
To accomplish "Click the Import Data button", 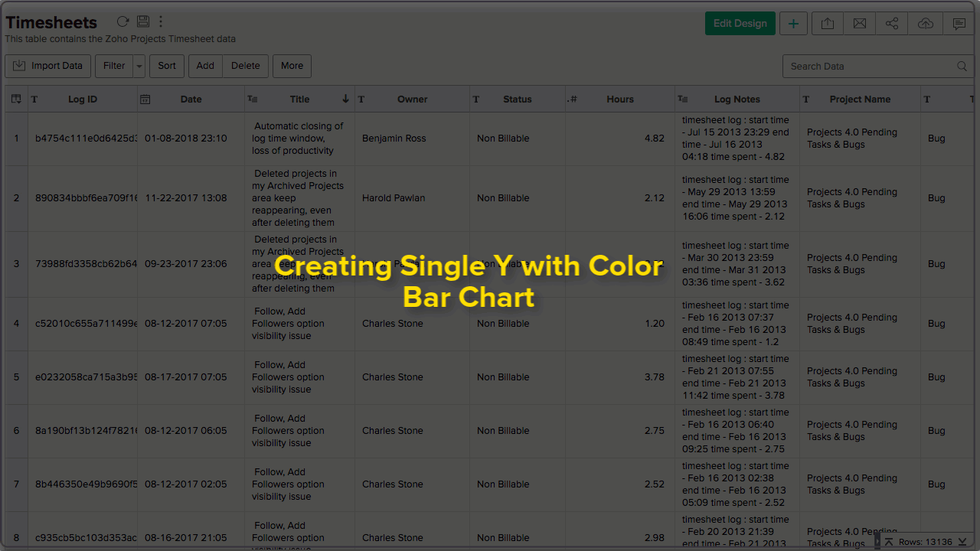I will (x=48, y=66).
